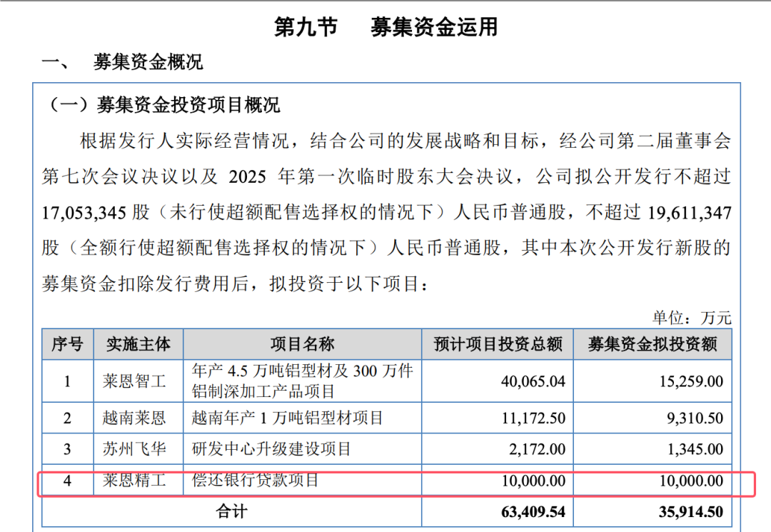
Task: Click the value '11,172.50'
Action: (x=533, y=418)
